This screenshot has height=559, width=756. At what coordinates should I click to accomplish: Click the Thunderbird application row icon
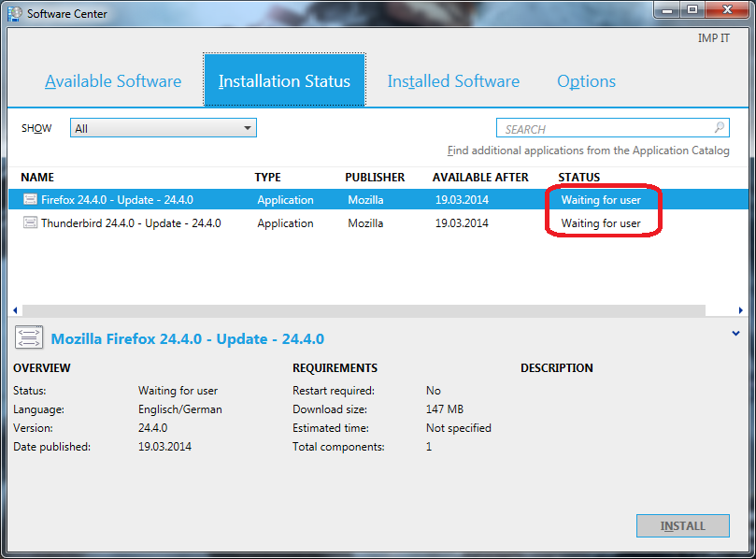[30, 223]
